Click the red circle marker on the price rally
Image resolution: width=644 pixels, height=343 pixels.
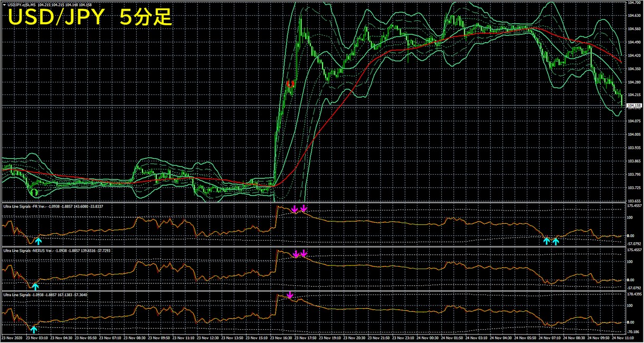(289, 84)
